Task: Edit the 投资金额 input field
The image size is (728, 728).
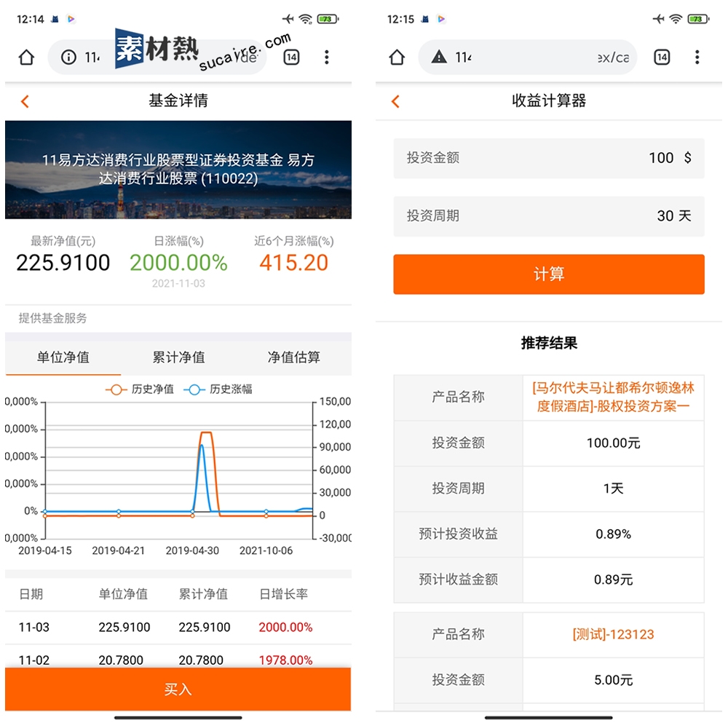Action: click(x=549, y=158)
